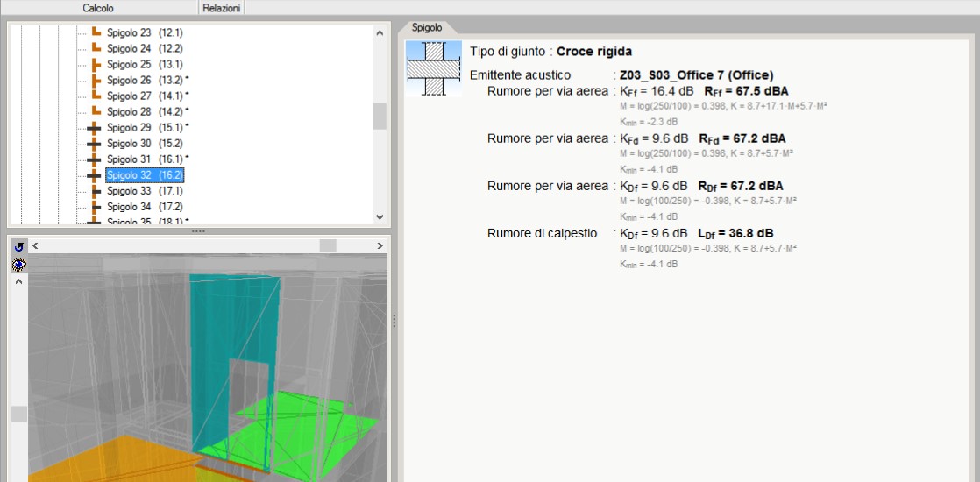Click left arrow of 3D horizontal rotation slider
The image size is (980, 482).
coord(35,246)
